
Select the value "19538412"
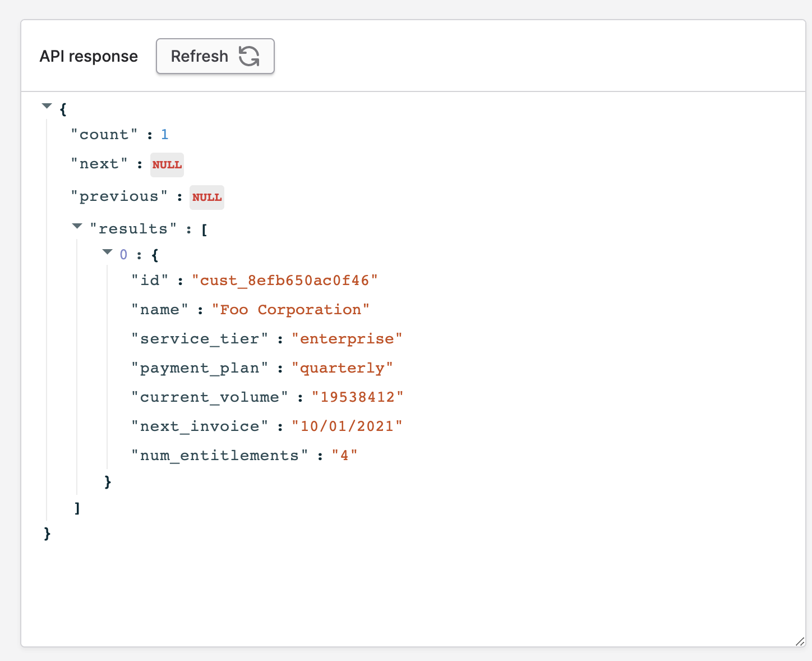click(x=357, y=397)
